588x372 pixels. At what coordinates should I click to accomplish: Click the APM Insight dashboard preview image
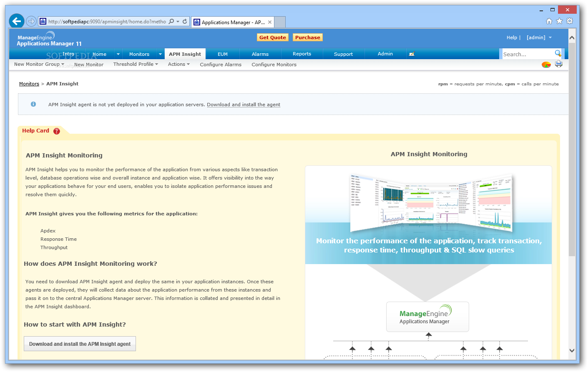[431, 202]
